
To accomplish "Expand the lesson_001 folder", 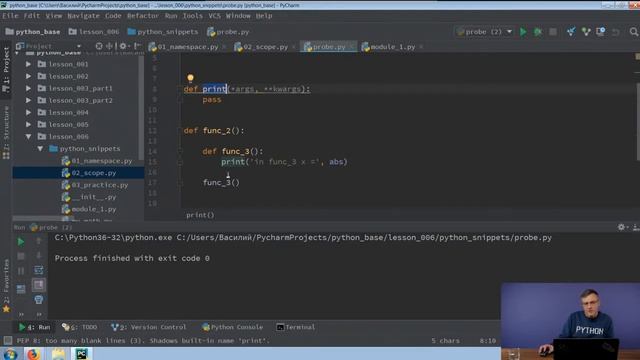I will 28,64.
